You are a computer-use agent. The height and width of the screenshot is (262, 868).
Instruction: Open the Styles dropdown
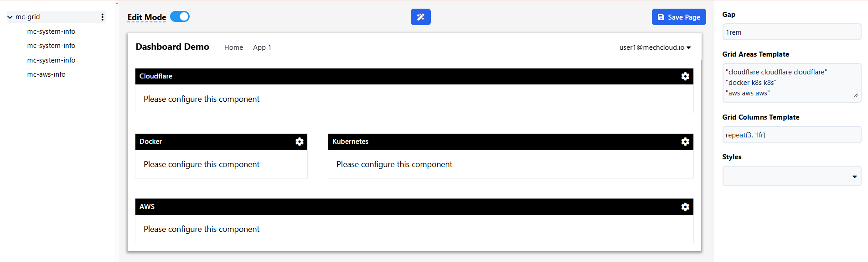click(x=791, y=176)
